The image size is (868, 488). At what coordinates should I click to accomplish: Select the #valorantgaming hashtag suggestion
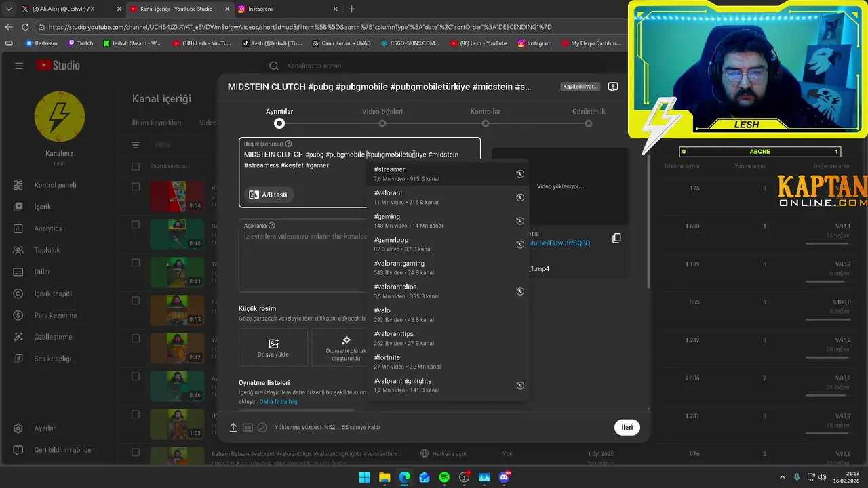point(448,268)
